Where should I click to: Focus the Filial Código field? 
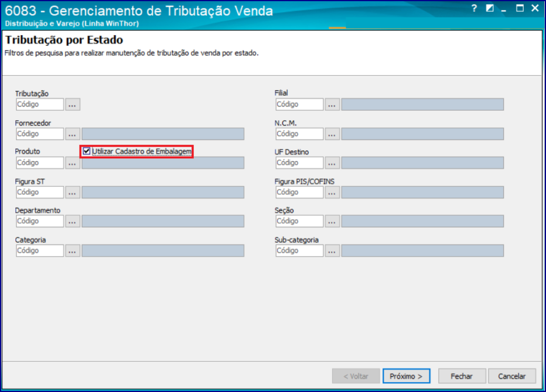point(299,104)
